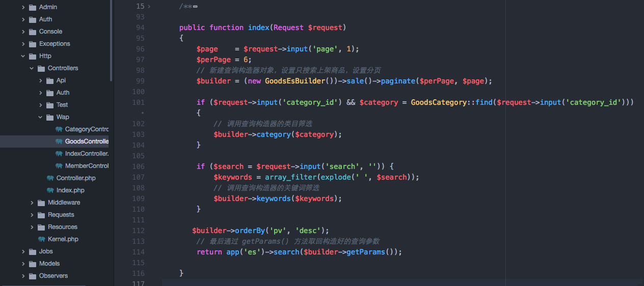This screenshot has height=286, width=644.
Task: Click the $perPage variable on line 97
Action: point(213,60)
